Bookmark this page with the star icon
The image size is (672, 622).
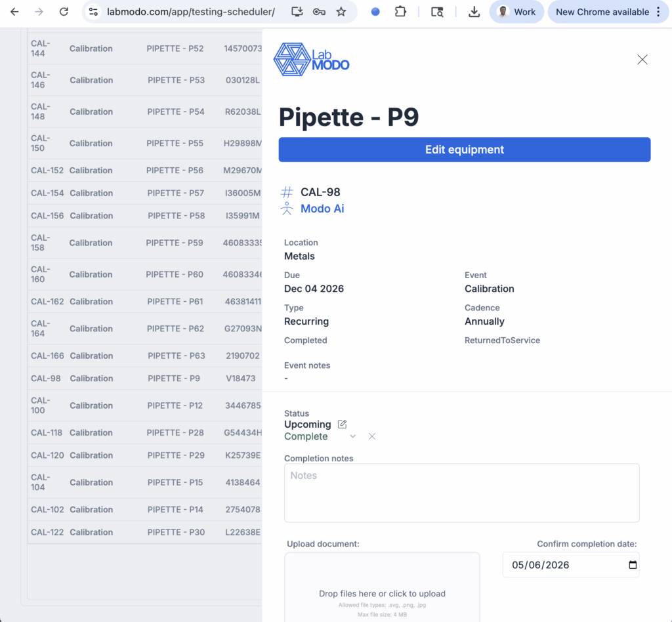[341, 12]
